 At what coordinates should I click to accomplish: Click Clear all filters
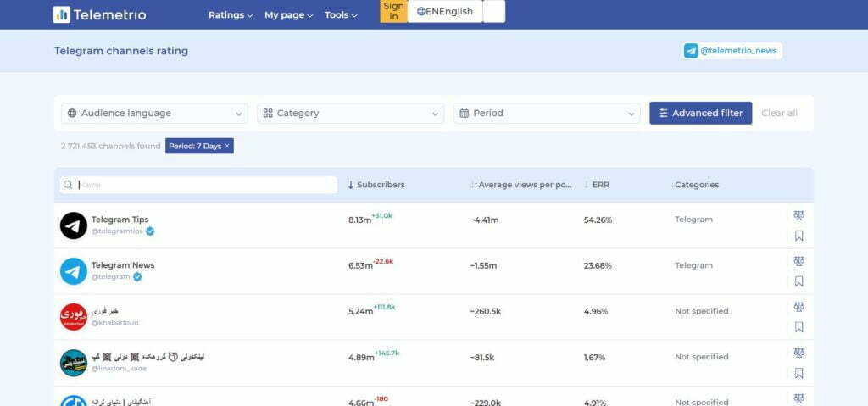780,113
